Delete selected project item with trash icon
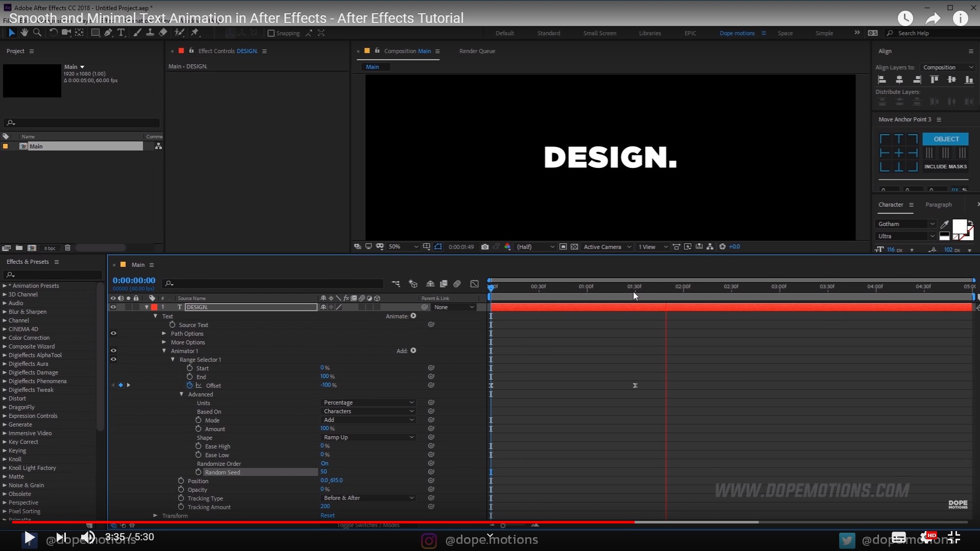 pyautogui.click(x=67, y=248)
